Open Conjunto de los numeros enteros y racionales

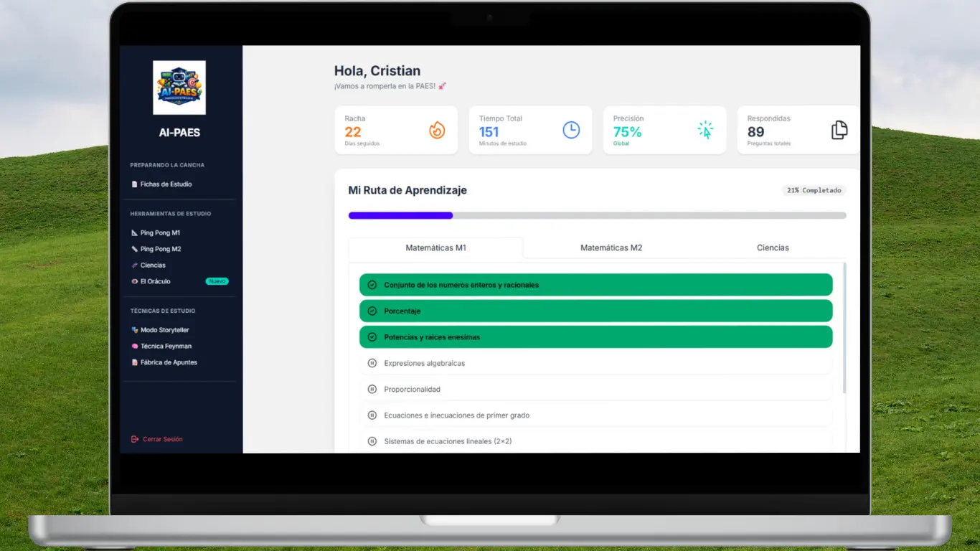pyautogui.click(x=596, y=285)
